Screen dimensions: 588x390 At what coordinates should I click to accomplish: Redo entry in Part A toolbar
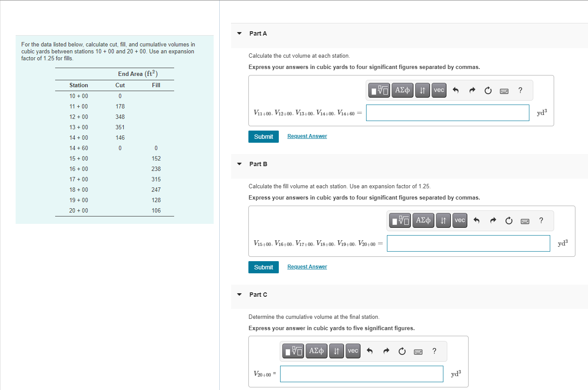472,90
